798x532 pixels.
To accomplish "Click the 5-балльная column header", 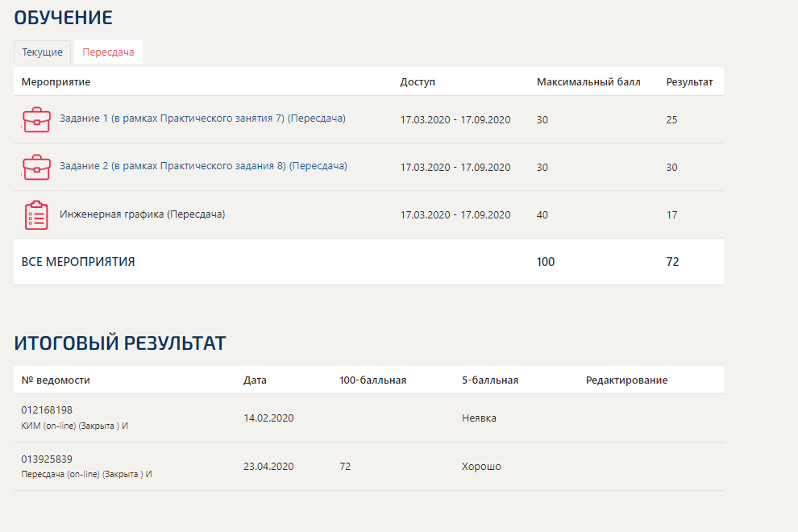I will [x=490, y=380].
